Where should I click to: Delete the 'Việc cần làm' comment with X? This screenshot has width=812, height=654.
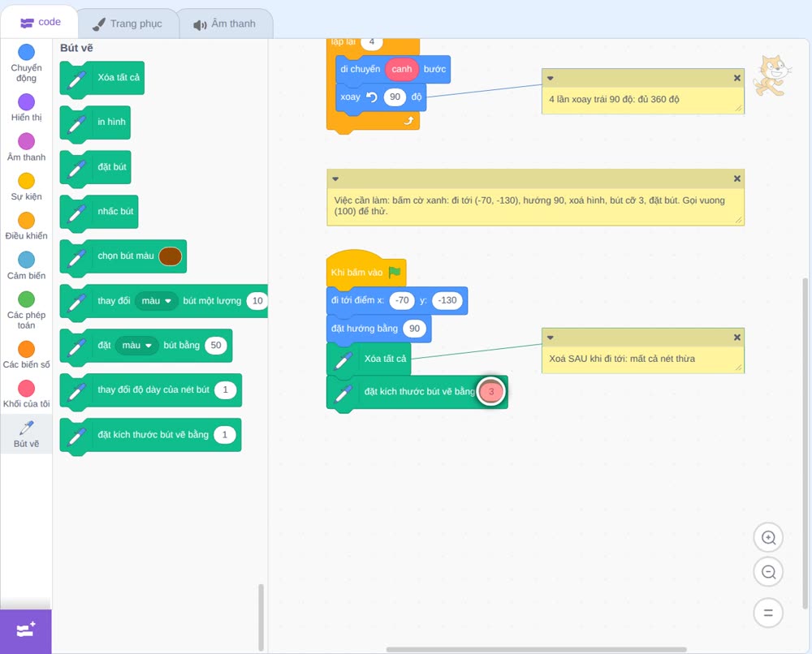click(737, 179)
